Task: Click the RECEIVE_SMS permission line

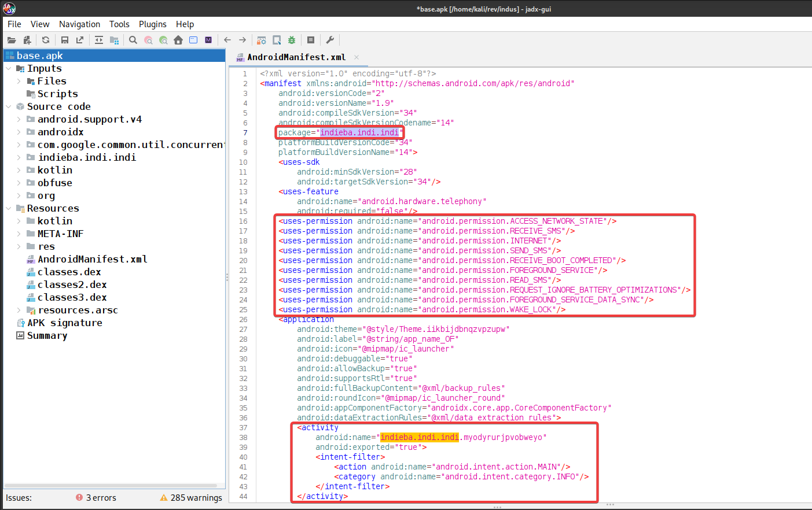Action: click(427, 231)
